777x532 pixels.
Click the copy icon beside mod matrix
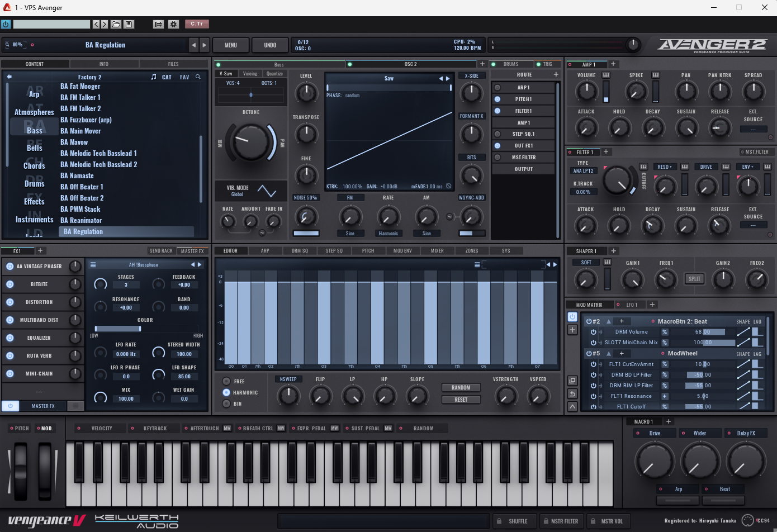point(572,381)
